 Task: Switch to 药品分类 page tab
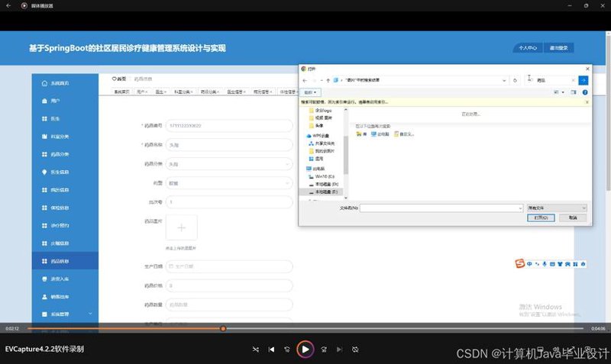click(209, 92)
